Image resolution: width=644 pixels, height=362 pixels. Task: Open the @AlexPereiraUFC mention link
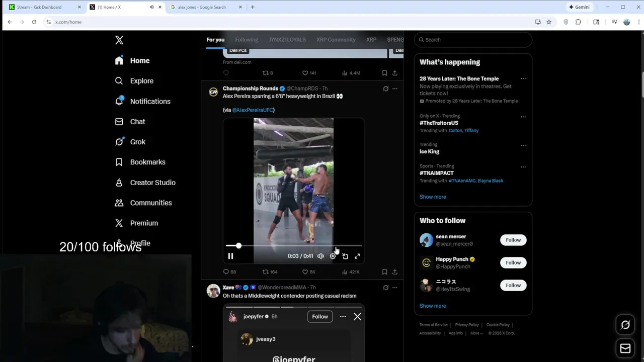(253, 110)
